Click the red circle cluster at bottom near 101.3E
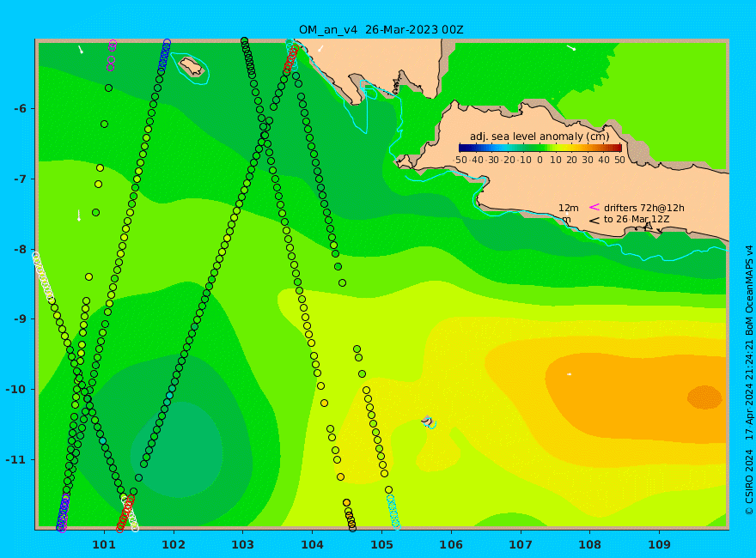The width and height of the screenshot is (756, 558). 125,514
